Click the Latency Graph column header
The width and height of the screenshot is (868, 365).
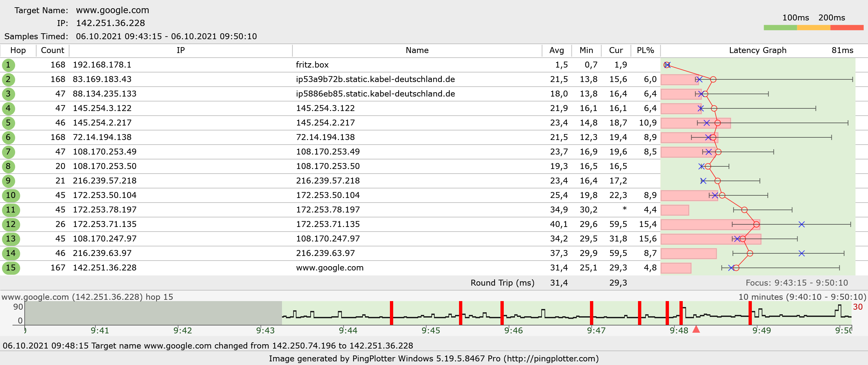(x=757, y=50)
